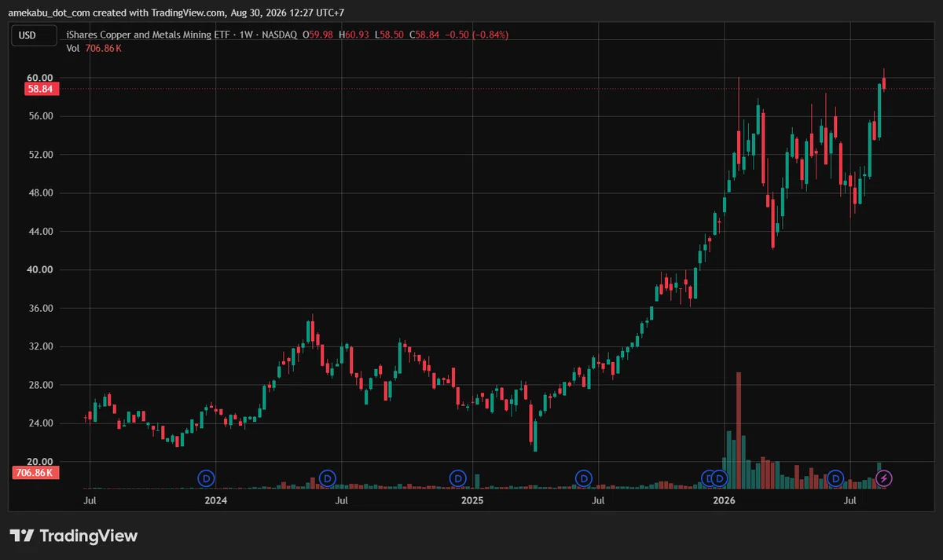The image size is (943, 560).
Task: Click the Jul label before 2024
Action: coord(90,500)
